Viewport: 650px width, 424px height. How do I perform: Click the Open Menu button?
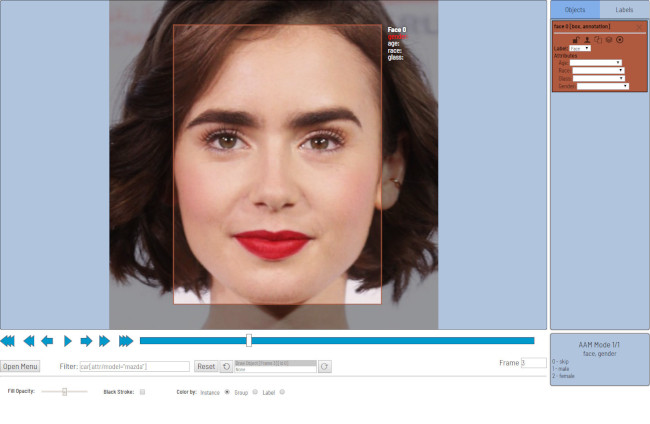point(20,367)
